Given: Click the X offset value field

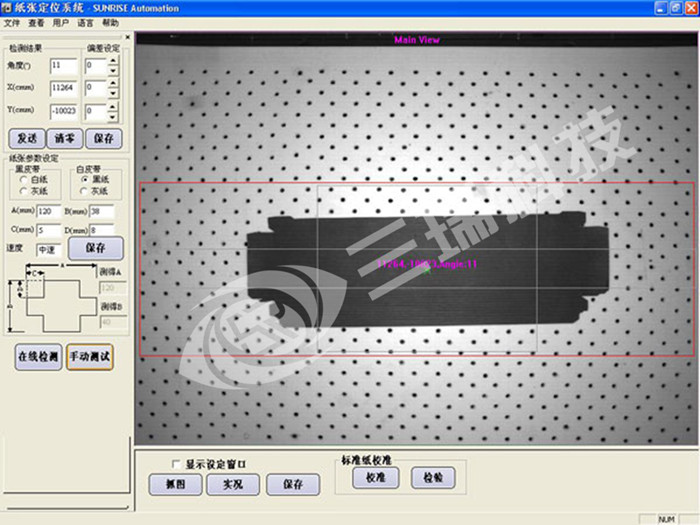Looking at the screenshot, I should pyautogui.click(x=96, y=88).
